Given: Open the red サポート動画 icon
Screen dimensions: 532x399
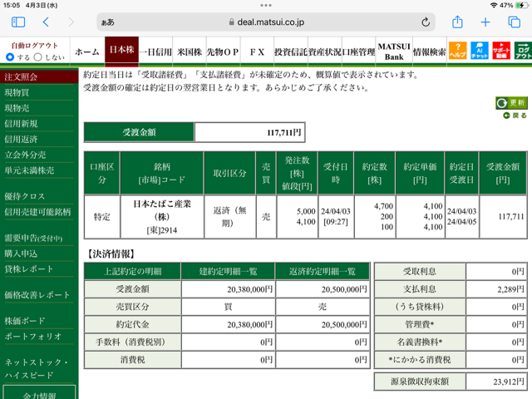Looking at the screenshot, I should click(501, 51).
